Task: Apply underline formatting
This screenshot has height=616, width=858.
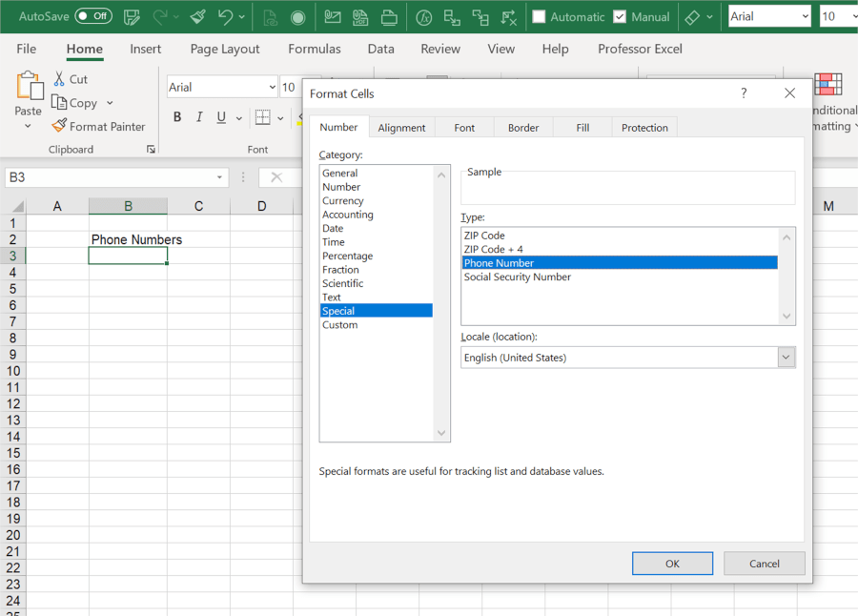Action: (x=219, y=116)
